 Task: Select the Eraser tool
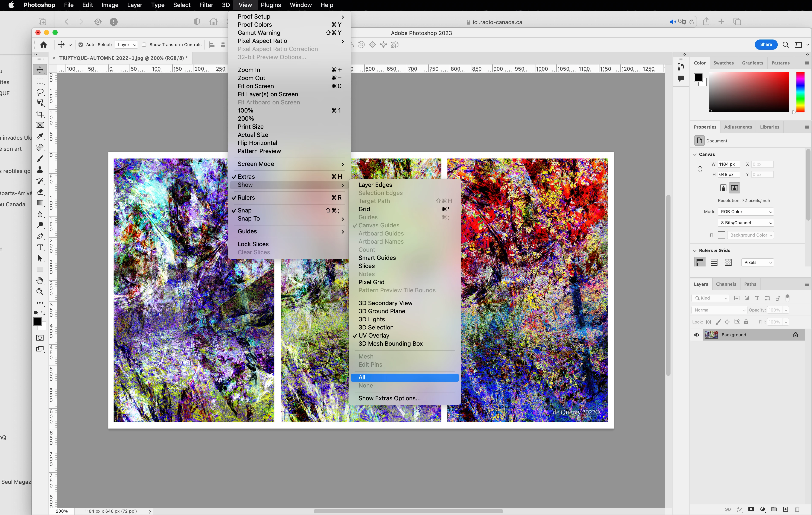point(40,192)
